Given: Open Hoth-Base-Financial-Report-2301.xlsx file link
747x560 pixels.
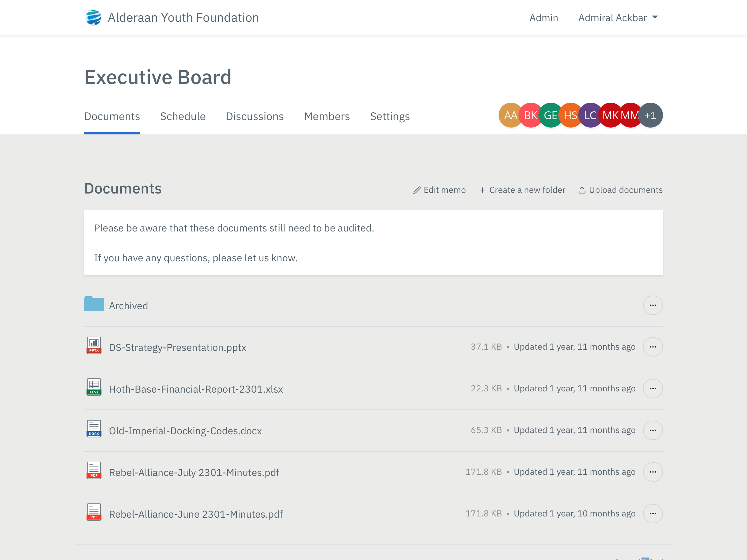Looking at the screenshot, I should 196,389.
